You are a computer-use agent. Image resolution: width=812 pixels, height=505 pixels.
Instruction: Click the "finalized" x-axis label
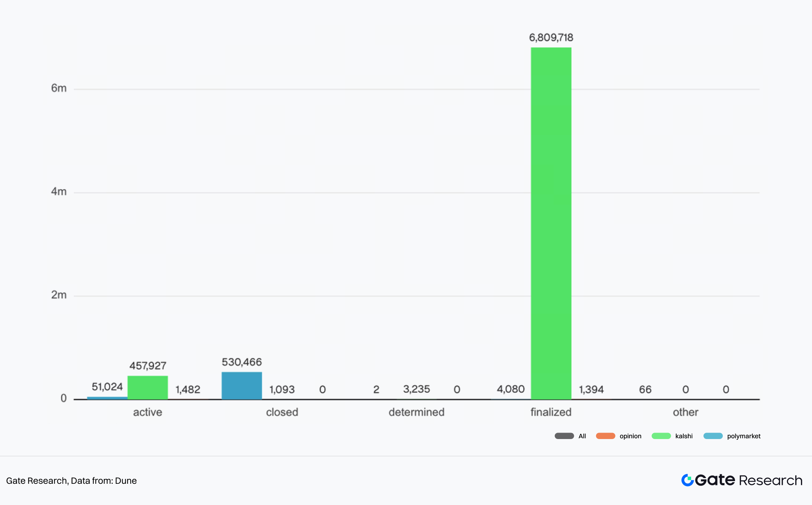[551, 412]
